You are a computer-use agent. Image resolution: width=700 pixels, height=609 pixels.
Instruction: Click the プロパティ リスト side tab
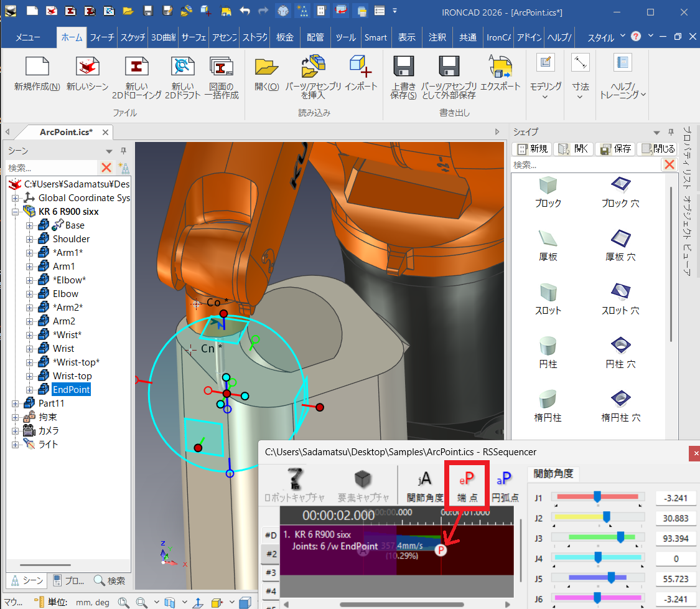(x=688, y=158)
